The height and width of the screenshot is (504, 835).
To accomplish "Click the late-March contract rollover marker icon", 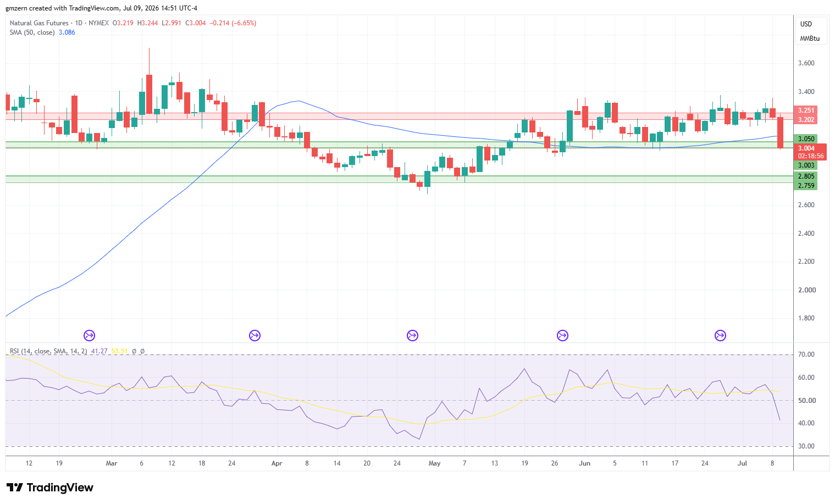I will (x=255, y=335).
